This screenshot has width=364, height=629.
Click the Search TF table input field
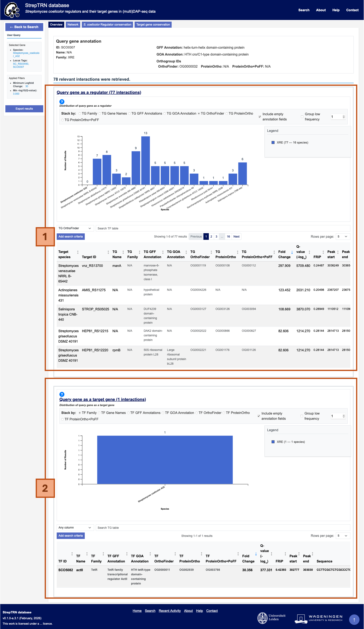click(x=223, y=228)
